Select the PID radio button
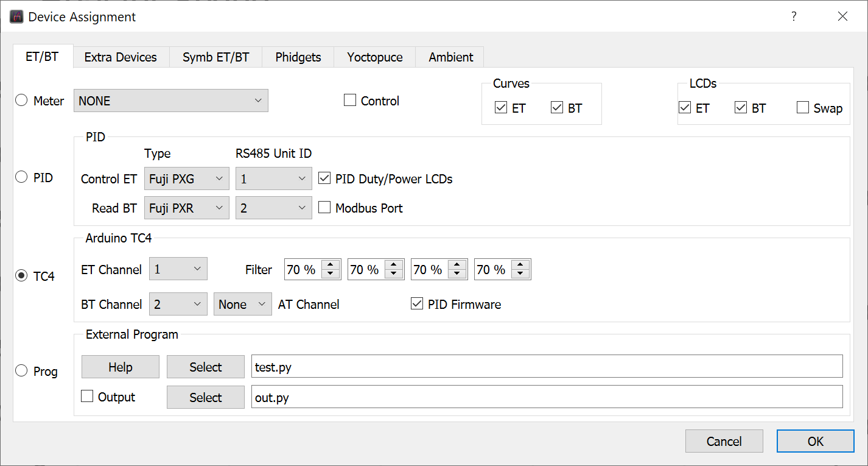 point(21,177)
